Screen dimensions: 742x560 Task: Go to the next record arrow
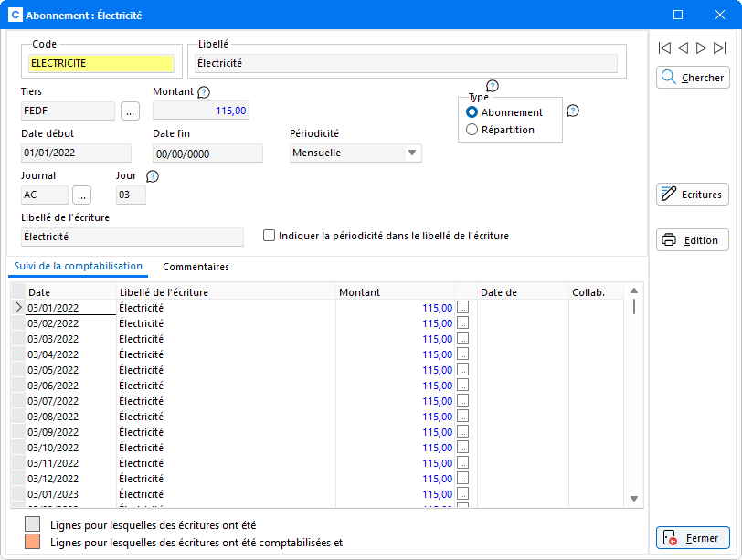tap(701, 48)
